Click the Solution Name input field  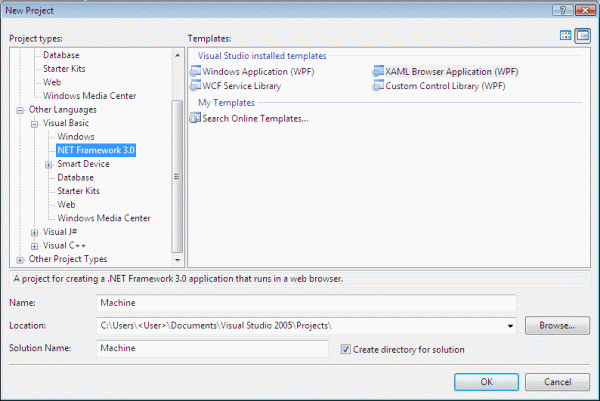212,348
